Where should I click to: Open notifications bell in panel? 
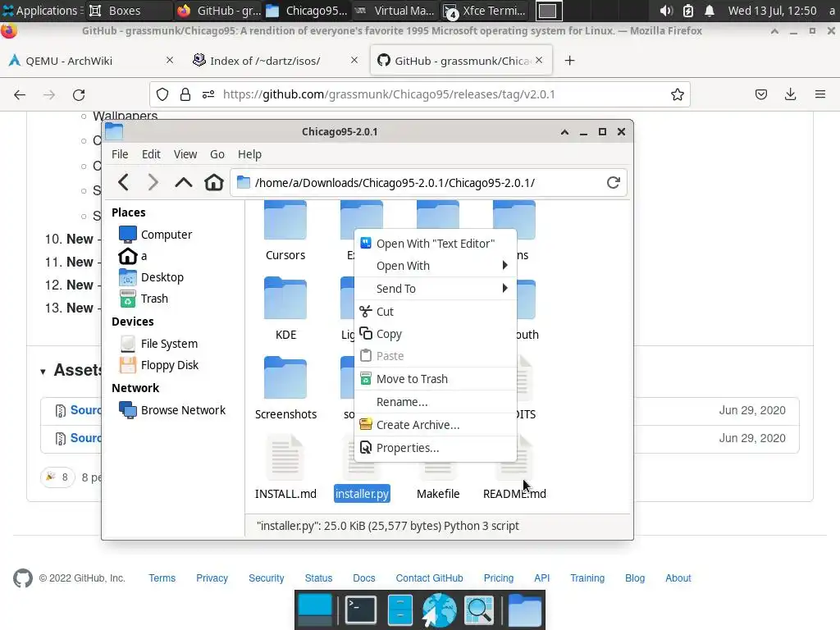tap(710, 11)
